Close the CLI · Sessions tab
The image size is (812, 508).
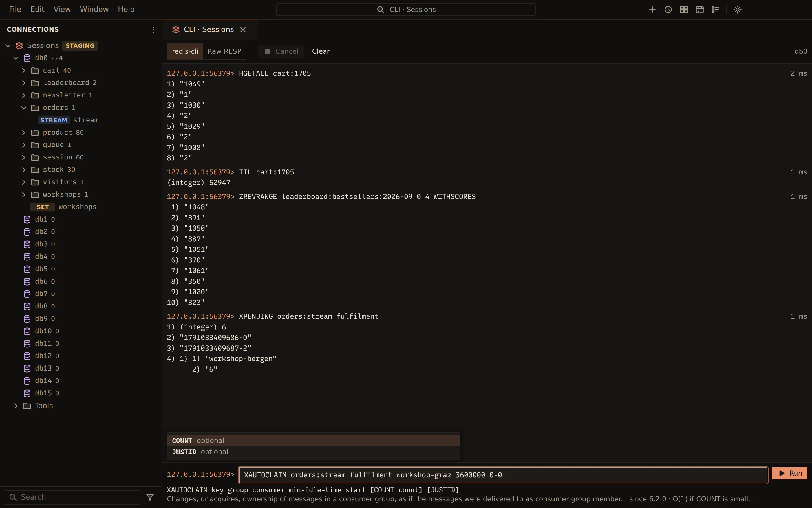click(243, 30)
